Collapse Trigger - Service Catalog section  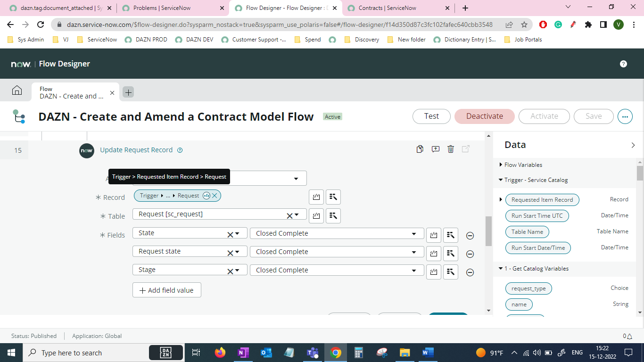coord(501,180)
